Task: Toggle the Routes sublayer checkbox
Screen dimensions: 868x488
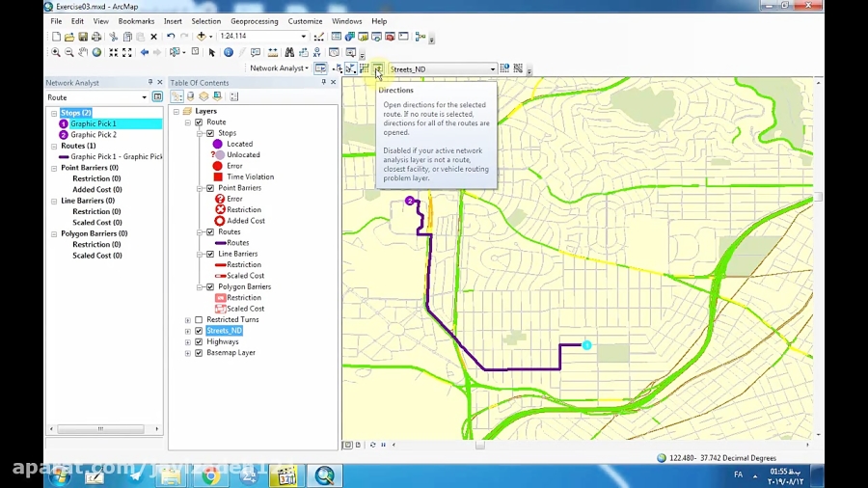Action: tap(210, 231)
